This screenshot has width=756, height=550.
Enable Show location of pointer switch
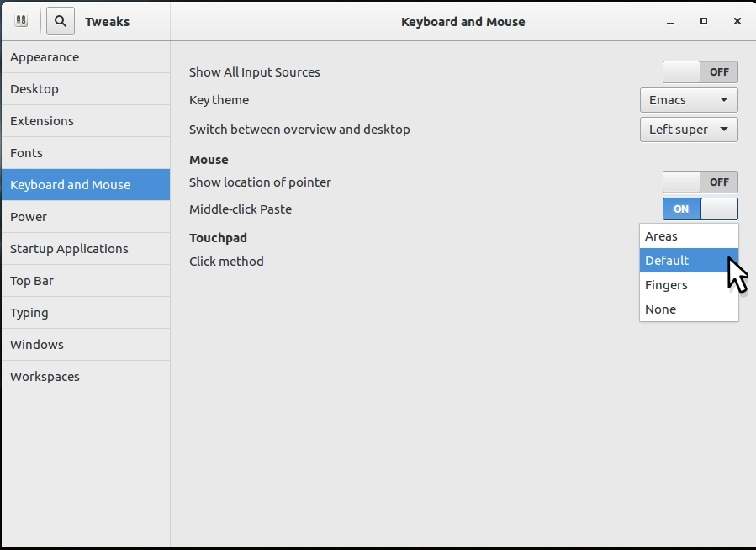(x=700, y=182)
